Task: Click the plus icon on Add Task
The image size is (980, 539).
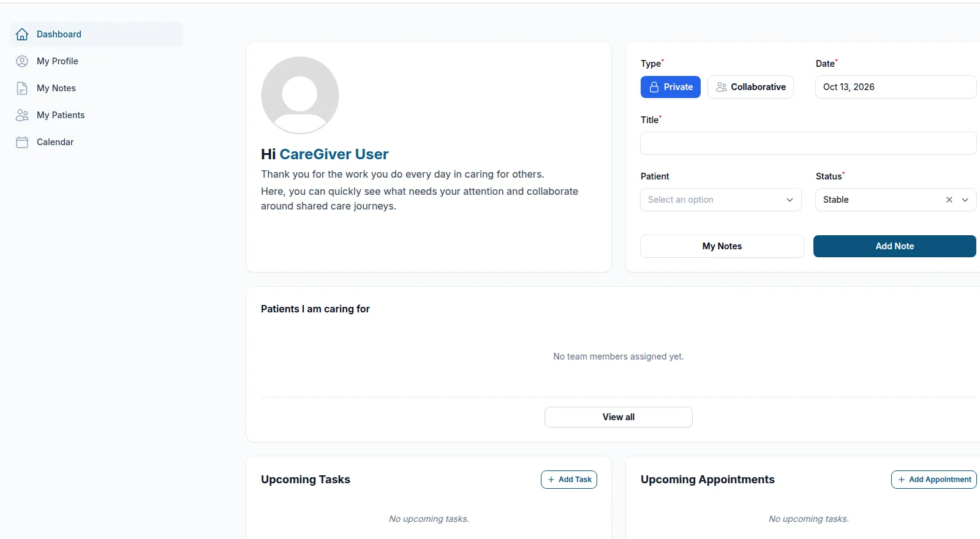Action: click(x=551, y=480)
